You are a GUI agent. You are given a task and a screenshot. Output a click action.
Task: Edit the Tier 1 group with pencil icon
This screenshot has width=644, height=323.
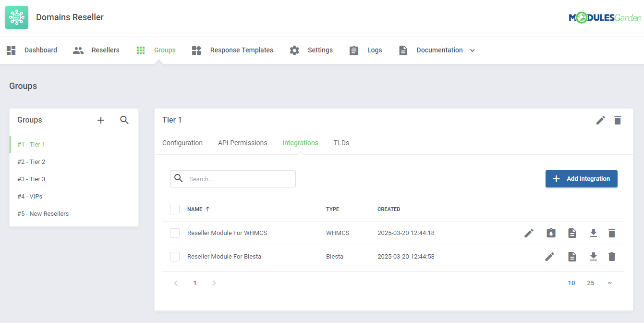[600, 120]
